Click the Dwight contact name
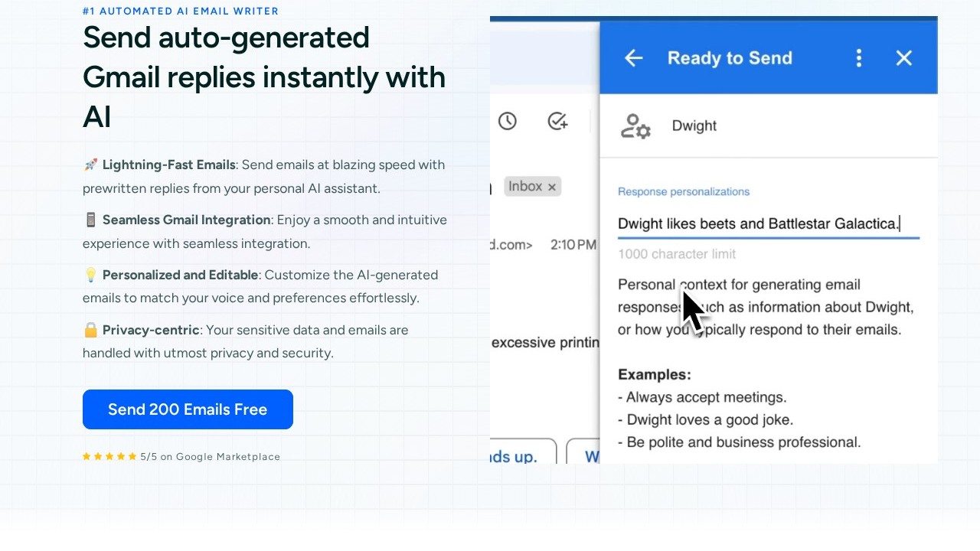The width and height of the screenshot is (980, 551). pyautogui.click(x=694, y=126)
